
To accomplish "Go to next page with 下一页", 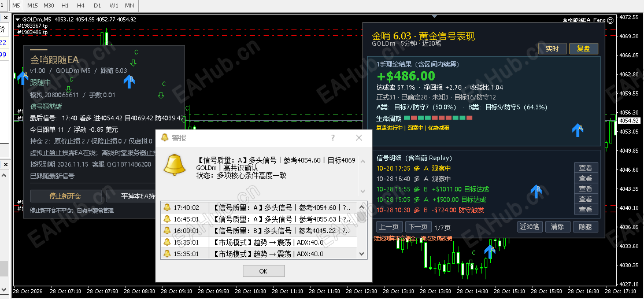I will [419, 227].
